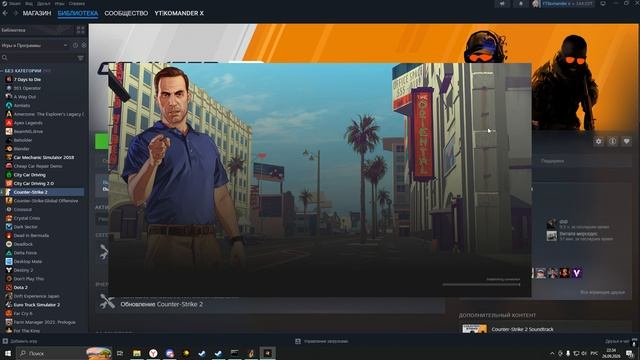The height and width of the screenshot is (360, 640).
Task: Open the Друзья menu
Action: coord(44,3)
